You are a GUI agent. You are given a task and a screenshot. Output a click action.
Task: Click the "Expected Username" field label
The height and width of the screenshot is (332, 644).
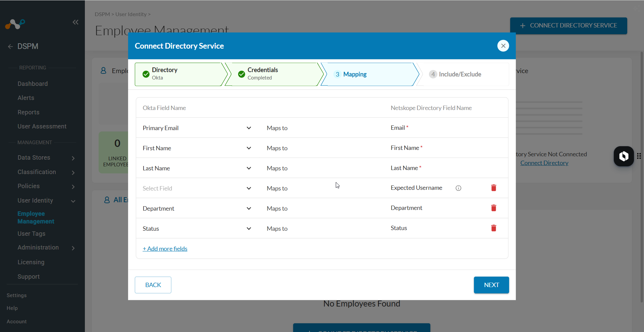click(x=416, y=188)
